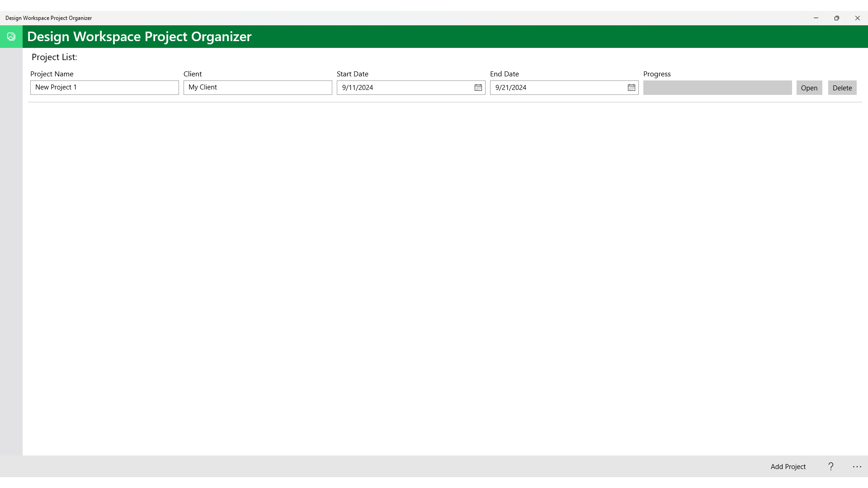Click the Project Name field containing New Project 1

click(x=104, y=88)
